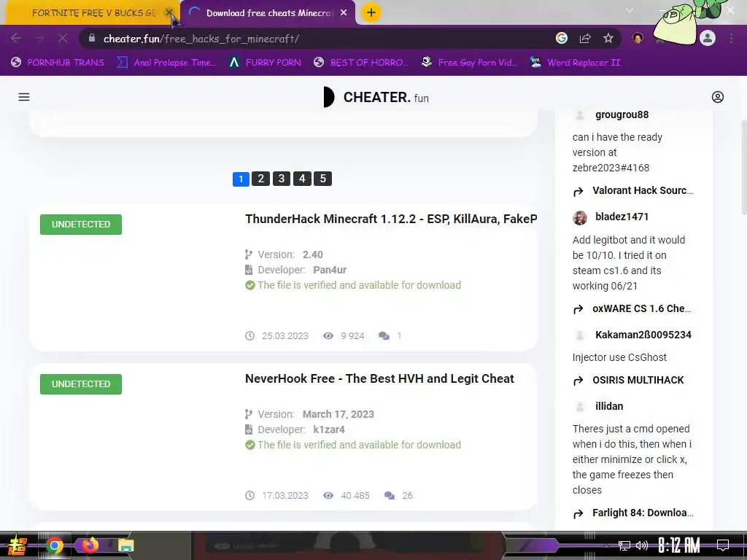This screenshot has height=560, width=747.
Task: Open OSIRIS MULTIHACK comment link
Action: (638, 380)
